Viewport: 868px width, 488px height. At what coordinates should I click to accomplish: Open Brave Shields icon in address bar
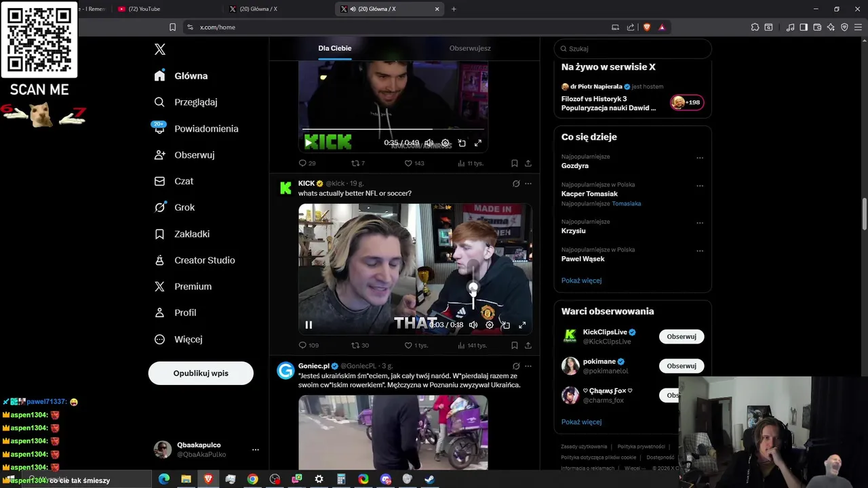(647, 27)
